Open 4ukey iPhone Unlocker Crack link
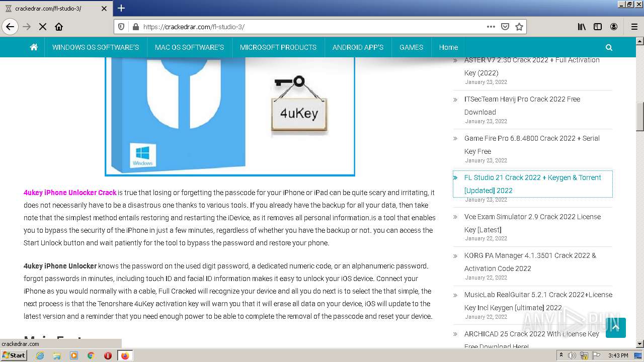The height and width of the screenshot is (362, 644). [x=70, y=193]
